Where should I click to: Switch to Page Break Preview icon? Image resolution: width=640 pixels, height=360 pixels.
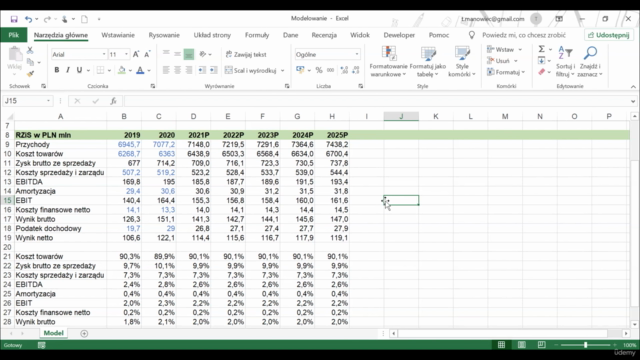[x=541, y=345]
